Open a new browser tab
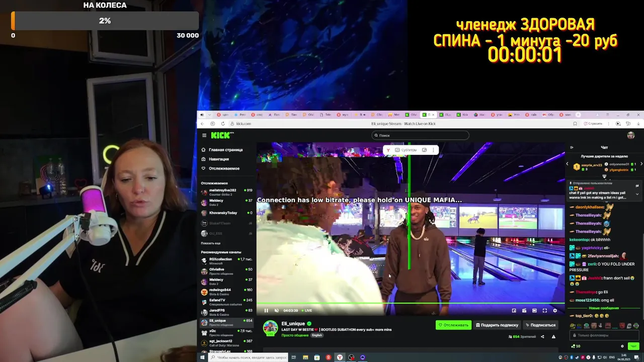The width and height of the screenshot is (644, 362). [578, 115]
